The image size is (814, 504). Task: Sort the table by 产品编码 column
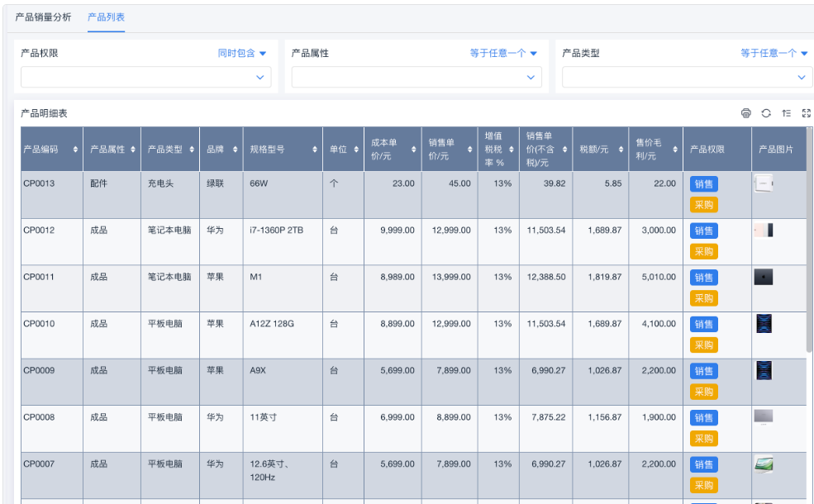coord(75,150)
